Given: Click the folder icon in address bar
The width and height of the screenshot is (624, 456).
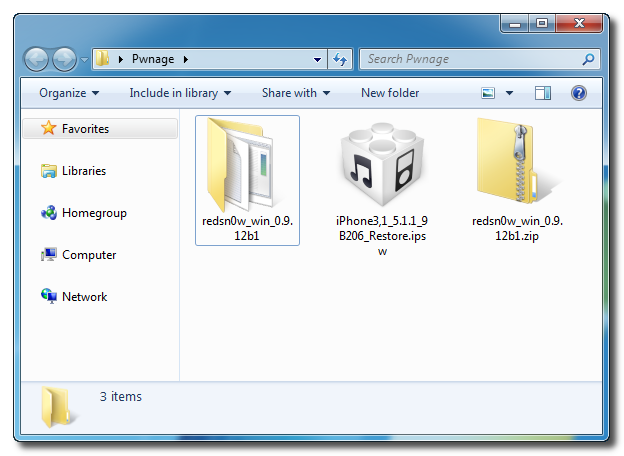Looking at the screenshot, I should (x=102, y=59).
